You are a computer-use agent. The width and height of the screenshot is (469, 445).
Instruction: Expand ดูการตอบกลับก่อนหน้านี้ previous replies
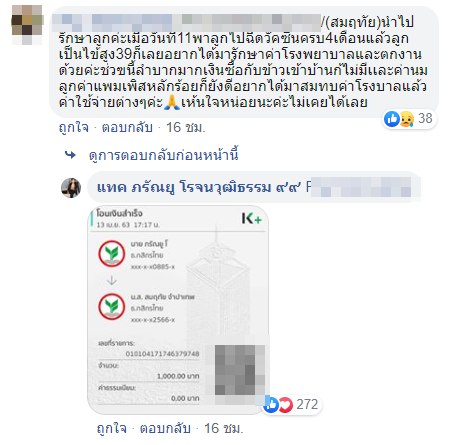(x=163, y=155)
